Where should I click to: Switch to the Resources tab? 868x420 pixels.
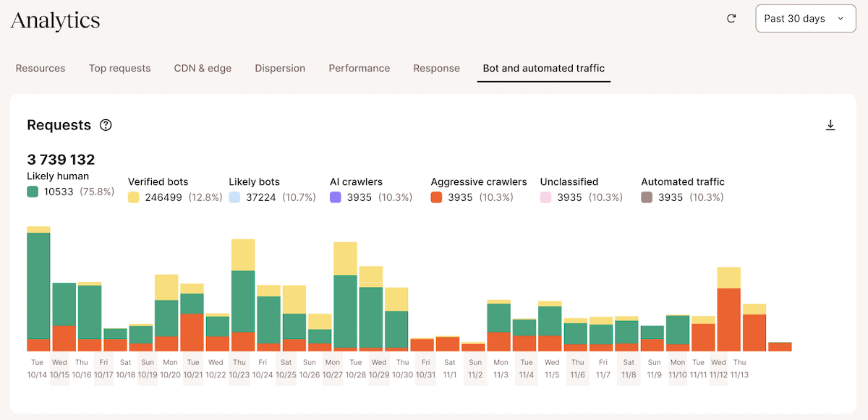click(x=41, y=68)
